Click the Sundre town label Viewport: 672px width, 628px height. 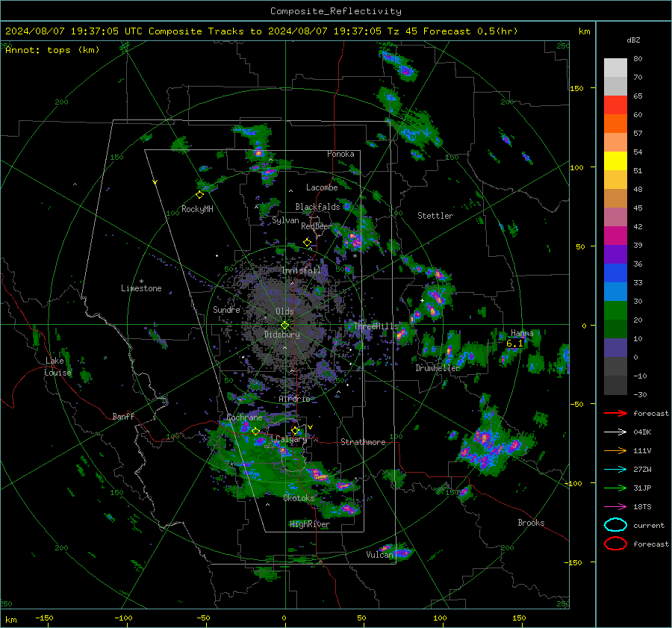tap(226, 309)
